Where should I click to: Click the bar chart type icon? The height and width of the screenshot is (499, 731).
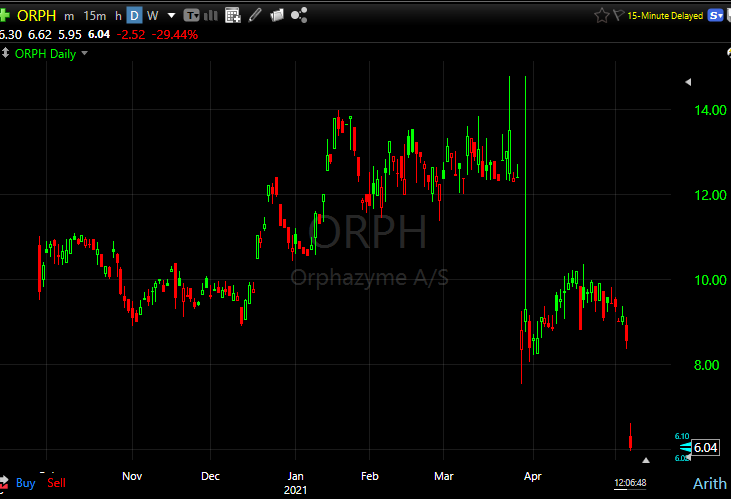(211, 15)
